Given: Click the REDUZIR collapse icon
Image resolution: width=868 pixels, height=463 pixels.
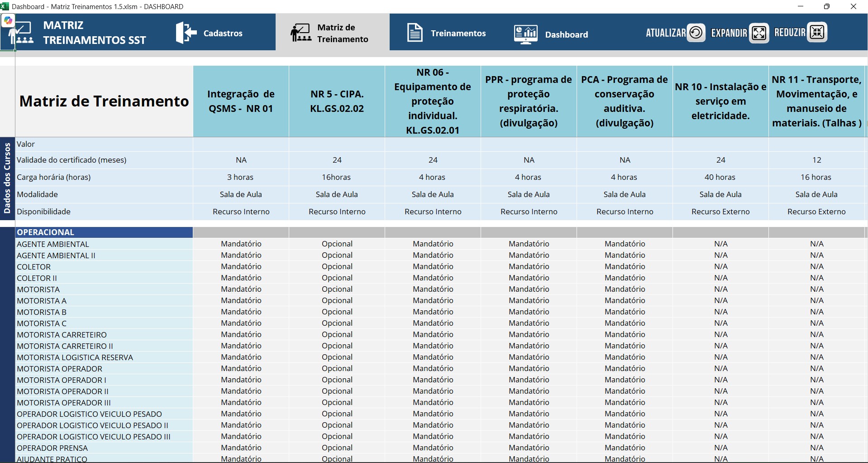Looking at the screenshot, I should [x=817, y=32].
